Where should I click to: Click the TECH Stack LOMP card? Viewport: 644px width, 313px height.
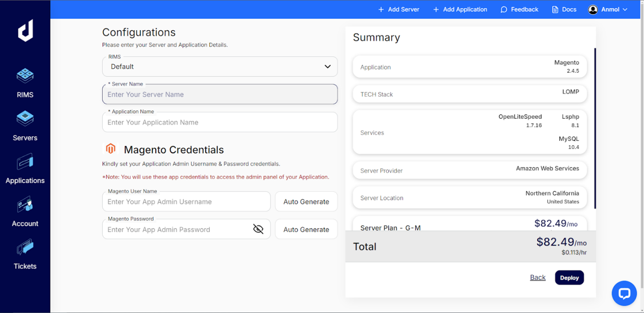point(470,94)
